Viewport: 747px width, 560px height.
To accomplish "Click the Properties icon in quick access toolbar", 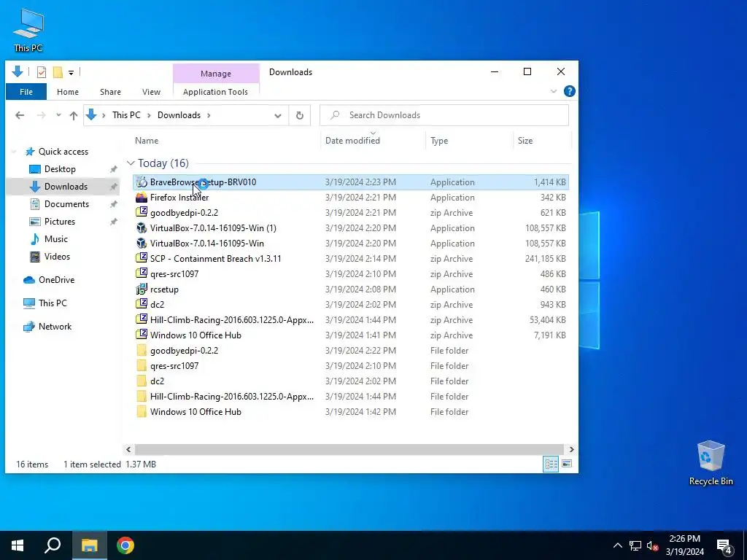I will tap(42, 72).
